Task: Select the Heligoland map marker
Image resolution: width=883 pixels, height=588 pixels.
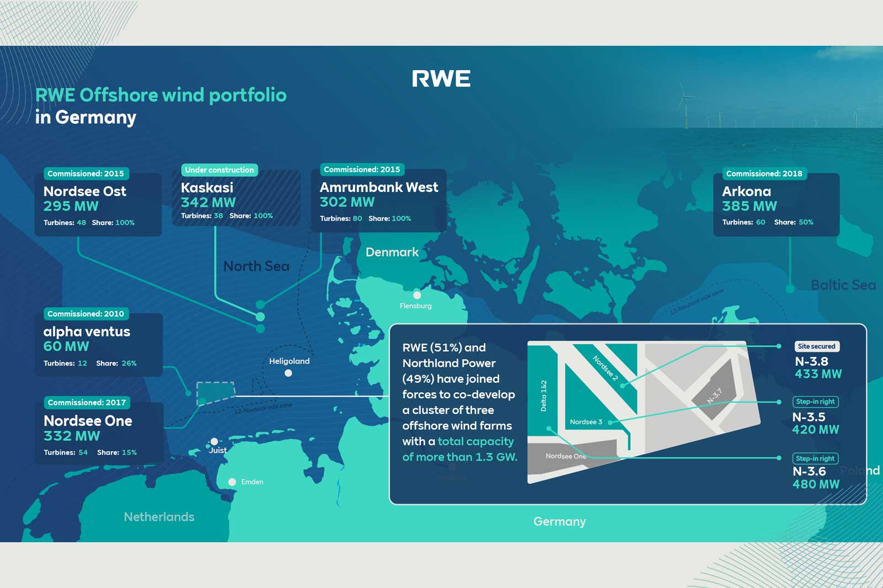Action: coord(288,372)
